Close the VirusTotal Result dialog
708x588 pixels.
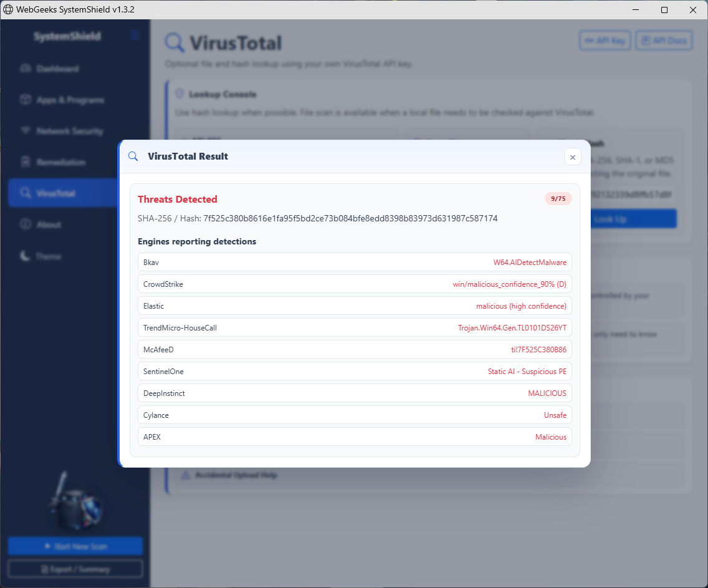pos(573,157)
